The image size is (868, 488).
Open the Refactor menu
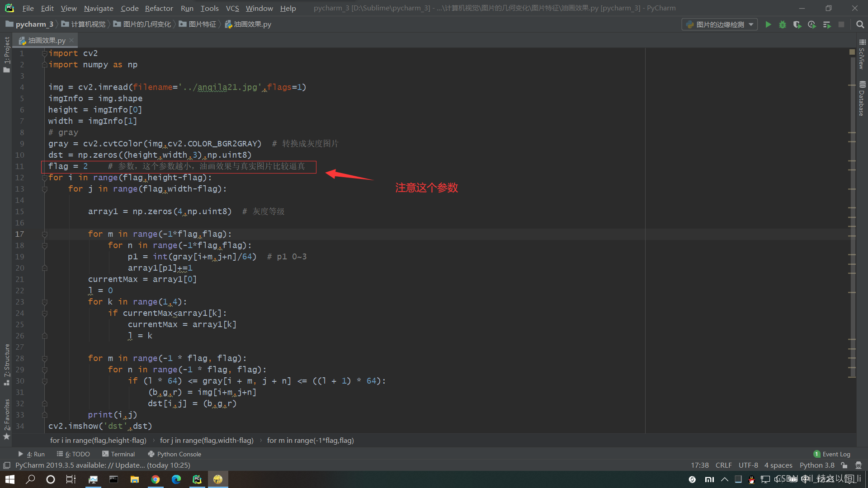pyautogui.click(x=159, y=8)
